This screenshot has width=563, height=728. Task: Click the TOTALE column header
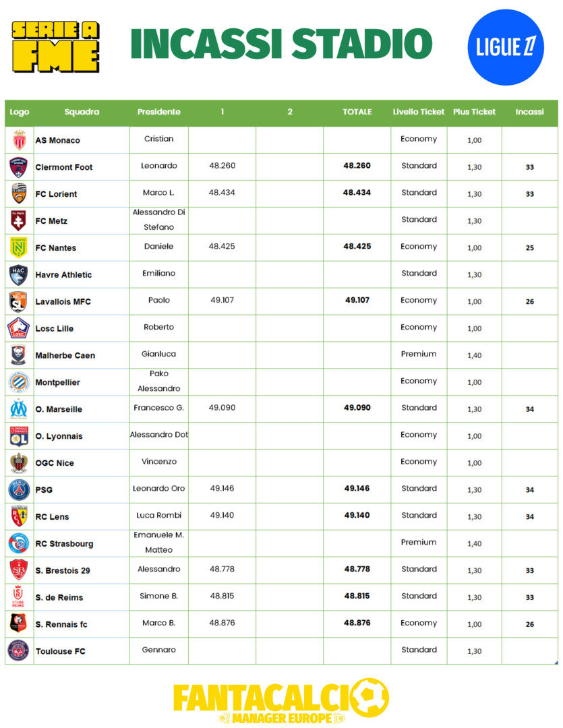[x=357, y=112]
